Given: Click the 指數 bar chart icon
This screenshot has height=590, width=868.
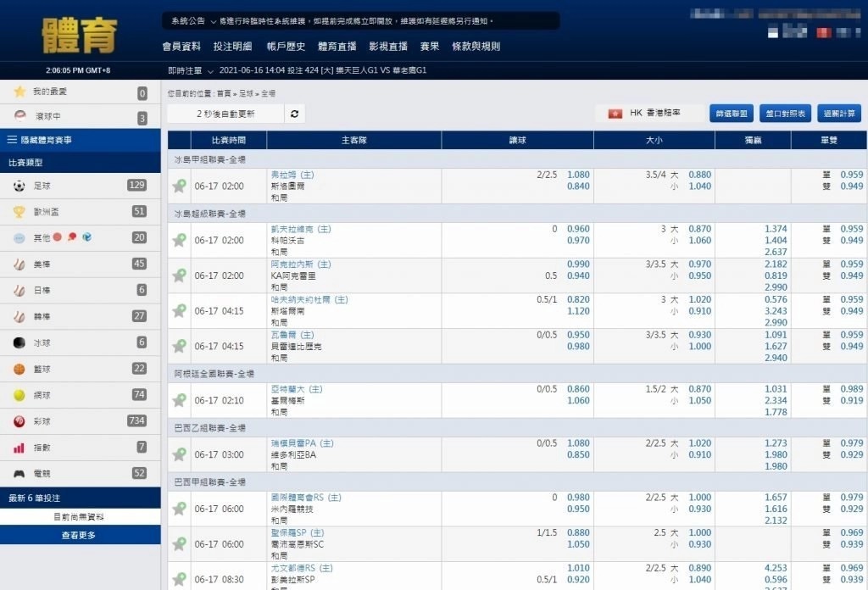Looking at the screenshot, I should tap(19, 448).
